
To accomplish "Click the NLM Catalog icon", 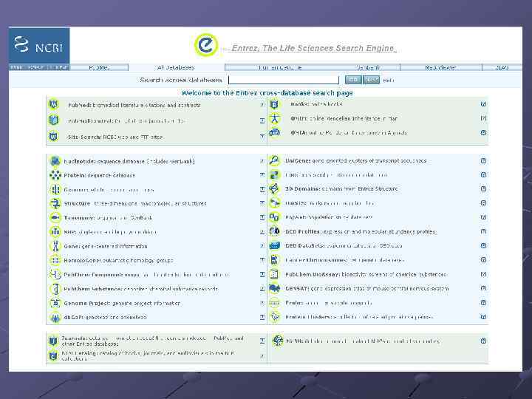I will click(53, 356).
